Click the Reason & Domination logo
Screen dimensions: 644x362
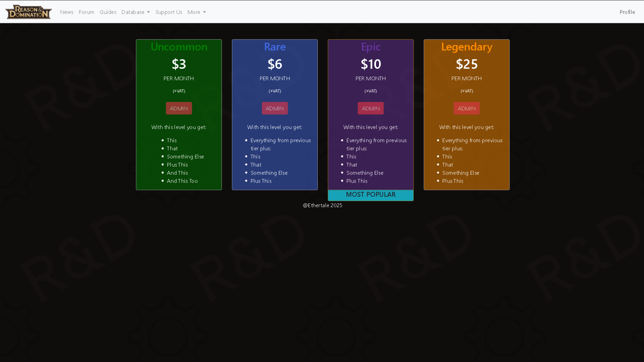[x=28, y=12]
